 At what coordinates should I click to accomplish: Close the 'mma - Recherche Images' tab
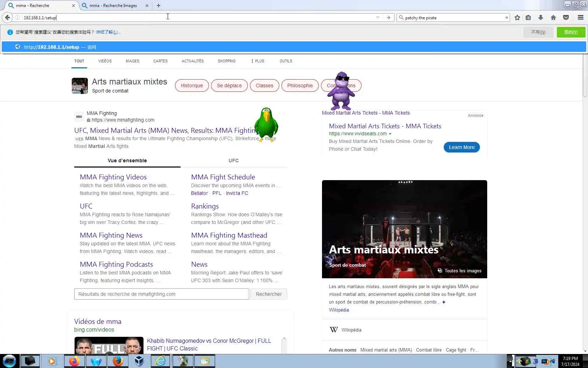click(147, 6)
